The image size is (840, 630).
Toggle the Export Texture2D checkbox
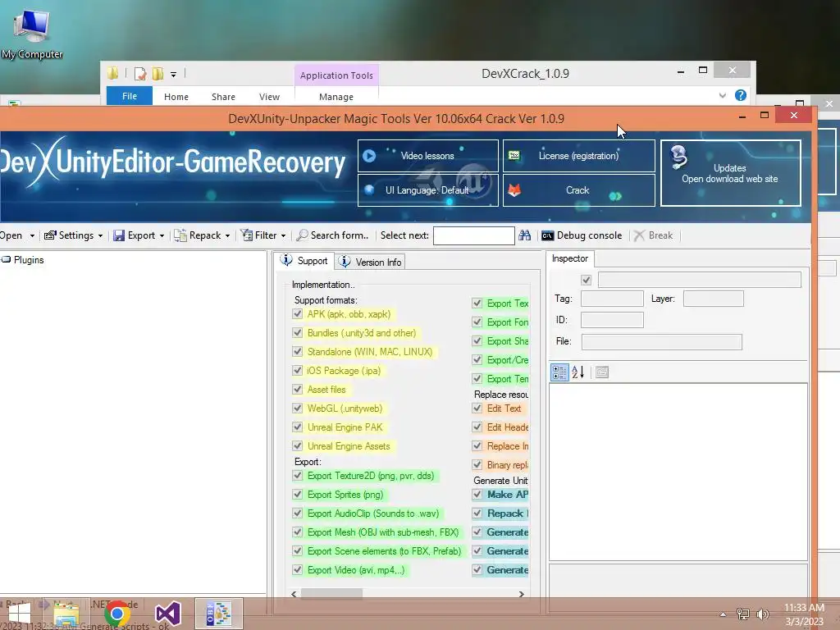pyautogui.click(x=297, y=475)
